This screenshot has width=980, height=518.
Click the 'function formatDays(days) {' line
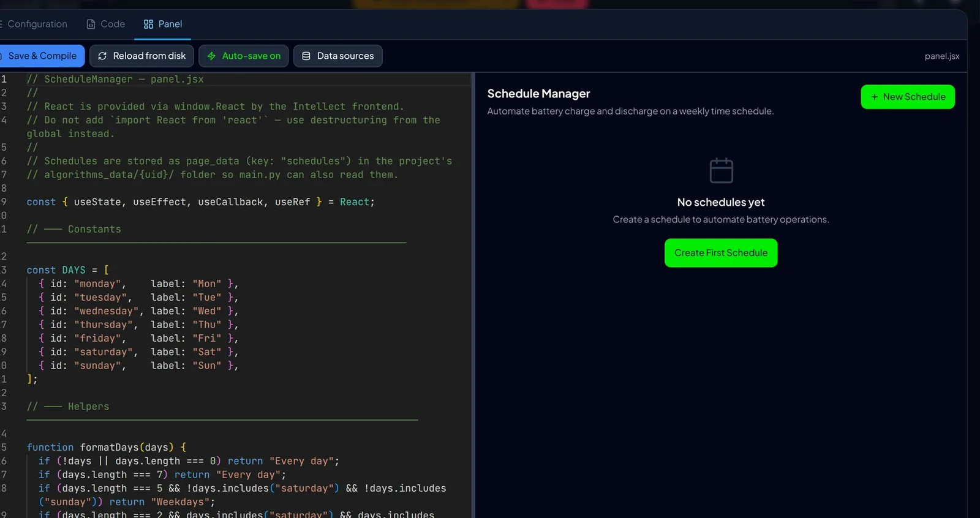(x=107, y=448)
